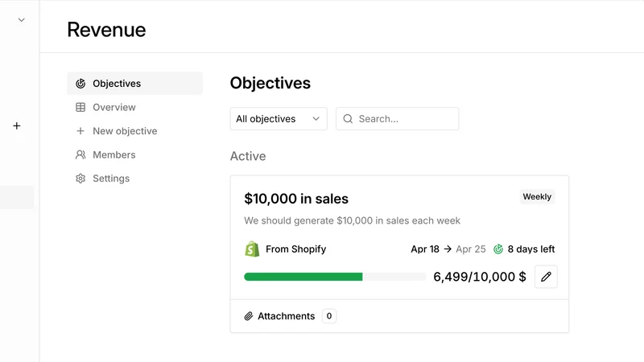Image resolution: width=644 pixels, height=362 pixels.
Task: Click the green sales progress bar
Action: [x=335, y=277]
